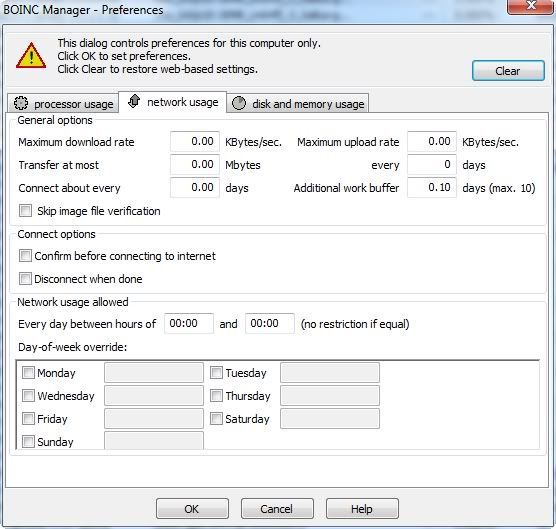This screenshot has height=529, width=556.
Task: Enable Skip image file verification
Action: pos(25,211)
